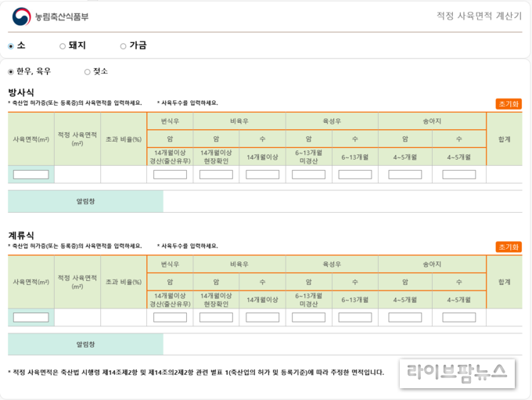Screen dimensions: 532x400
Task: Click 알림창 label in 계류식 section
Action: (85, 344)
